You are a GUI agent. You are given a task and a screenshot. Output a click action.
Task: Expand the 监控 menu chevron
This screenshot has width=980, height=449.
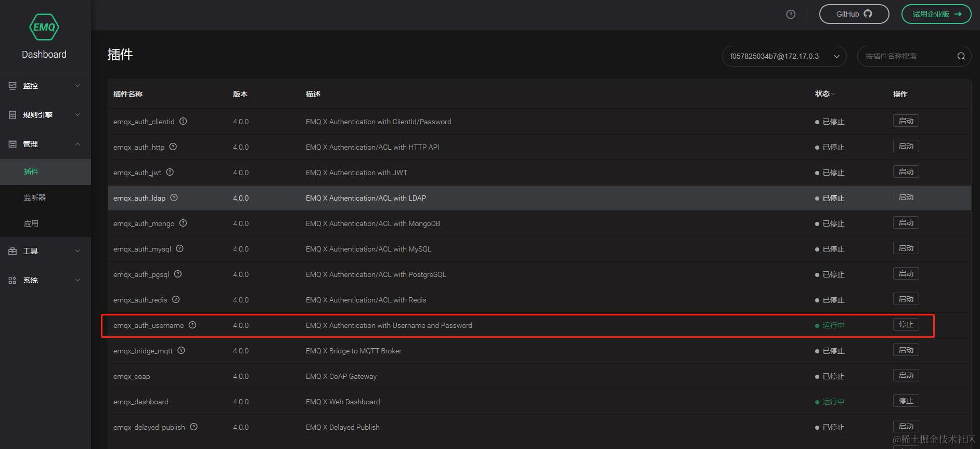coord(78,86)
